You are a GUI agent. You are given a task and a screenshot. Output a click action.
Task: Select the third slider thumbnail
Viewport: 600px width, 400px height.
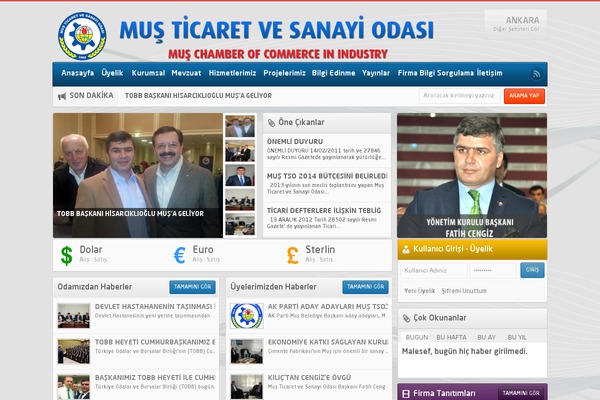coord(240,175)
